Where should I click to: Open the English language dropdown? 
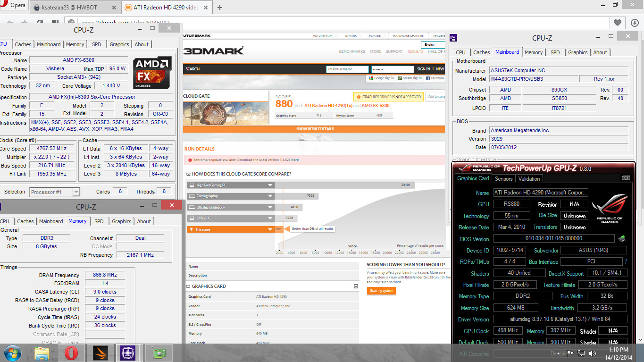pyautogui.click(x=434, y=45)
